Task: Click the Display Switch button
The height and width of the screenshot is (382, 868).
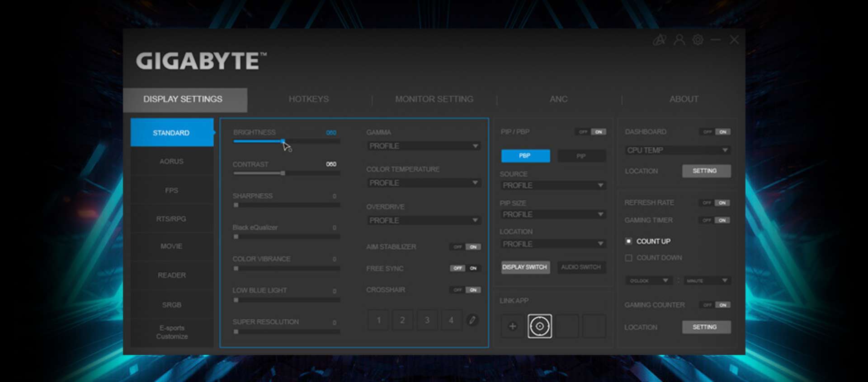Action: [525, 267]
